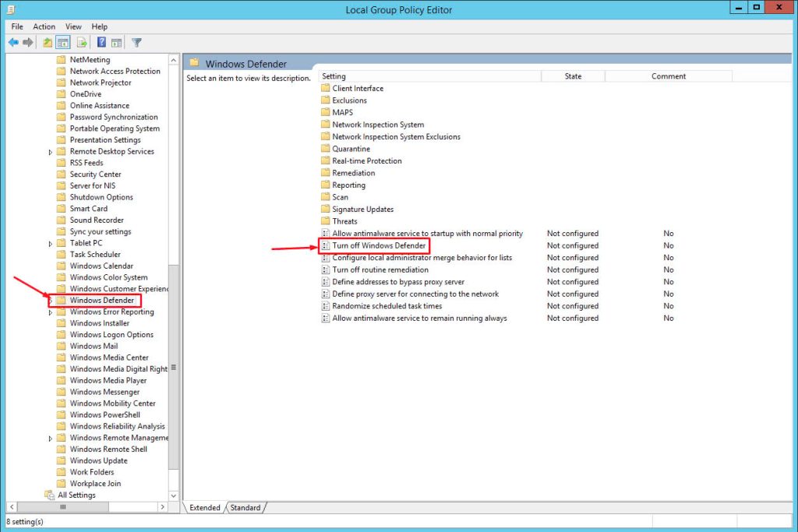Select the Signature Updates folder row

362,210
